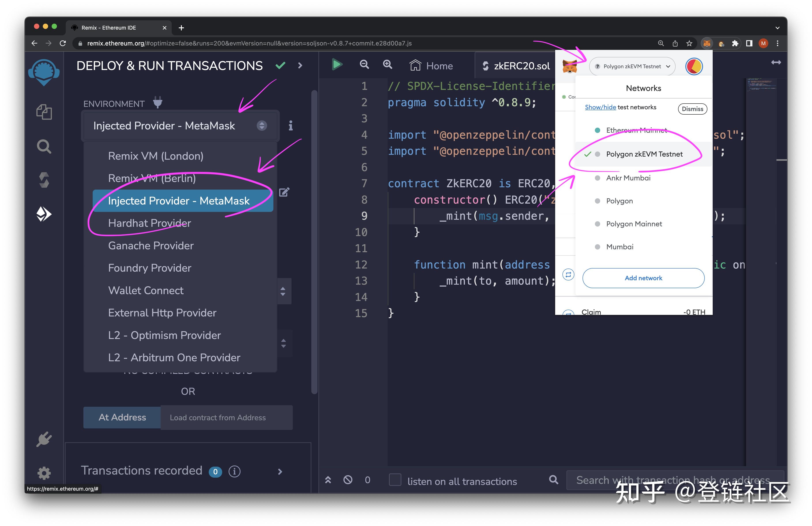The image size is (812, 526).
Task: Click the Add network button
Action: (x=643, y=278)
